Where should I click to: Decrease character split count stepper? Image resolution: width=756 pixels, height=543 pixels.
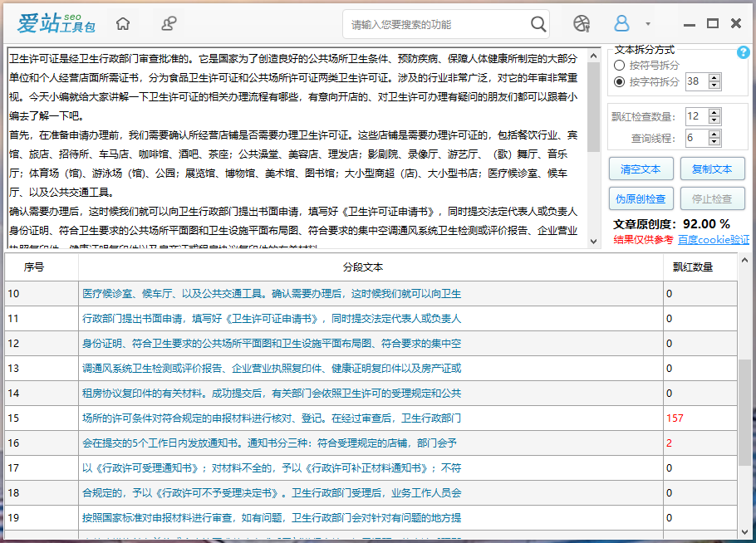pos(714,86)
